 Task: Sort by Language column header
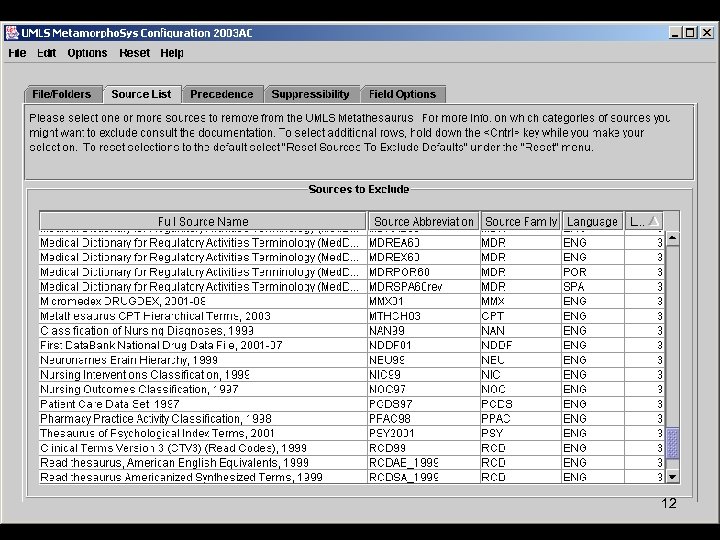point(592,221)
